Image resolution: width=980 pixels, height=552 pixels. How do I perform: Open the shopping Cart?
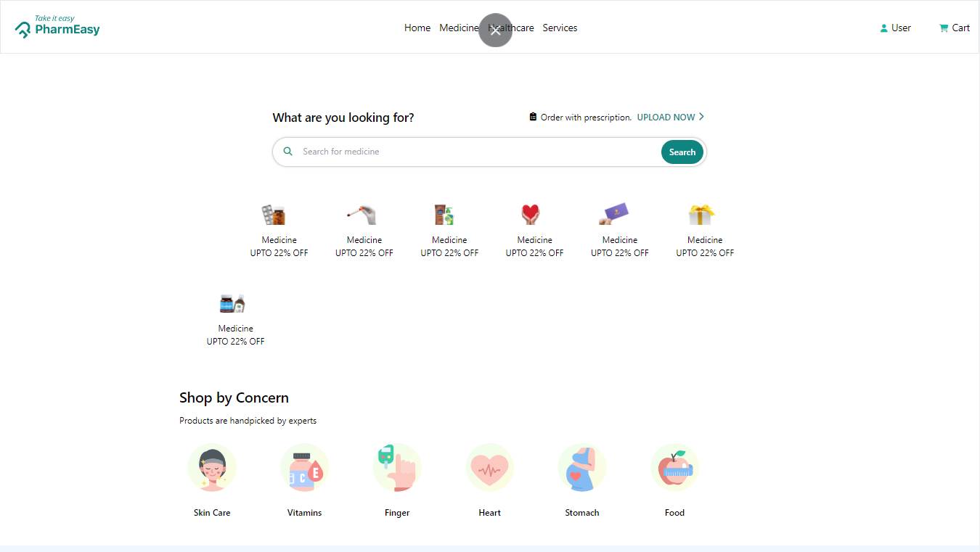tap(954, 28)
